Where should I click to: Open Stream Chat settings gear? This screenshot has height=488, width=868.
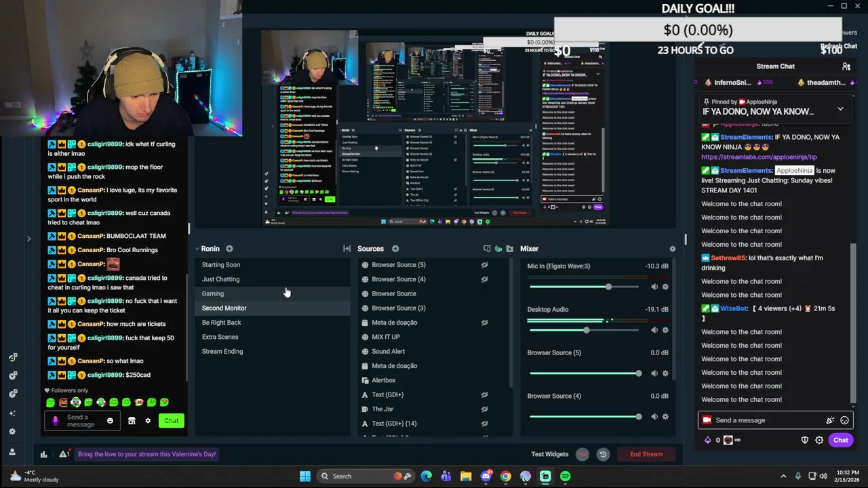(x=819, y=440)
